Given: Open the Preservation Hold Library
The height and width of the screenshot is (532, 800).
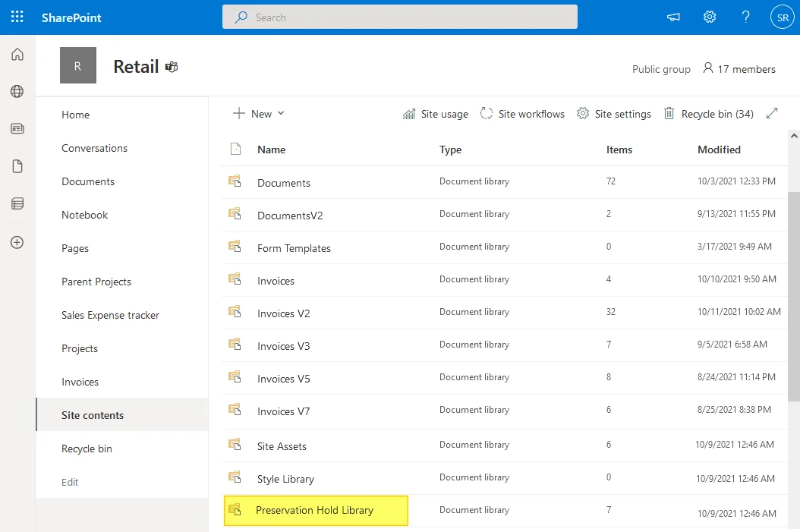Looking at the screenshot, I should pyautogui.click(x=315, y=510).
